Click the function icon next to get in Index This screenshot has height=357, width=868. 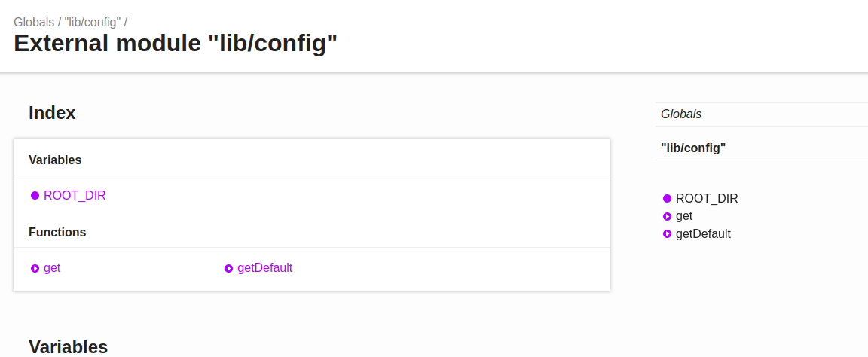(x=35, y=268)
